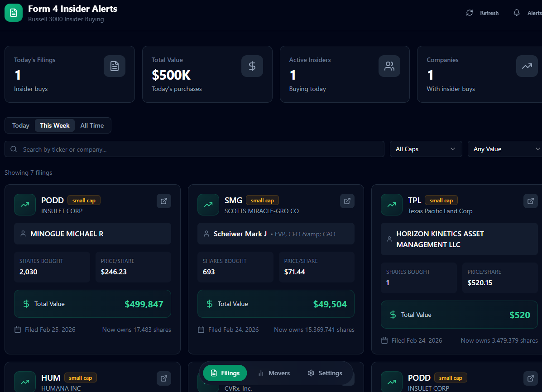The width and height of the screenshot is (542, 392).
Task: Click Now owns 3,479,379 shares text
Action: 499,340
